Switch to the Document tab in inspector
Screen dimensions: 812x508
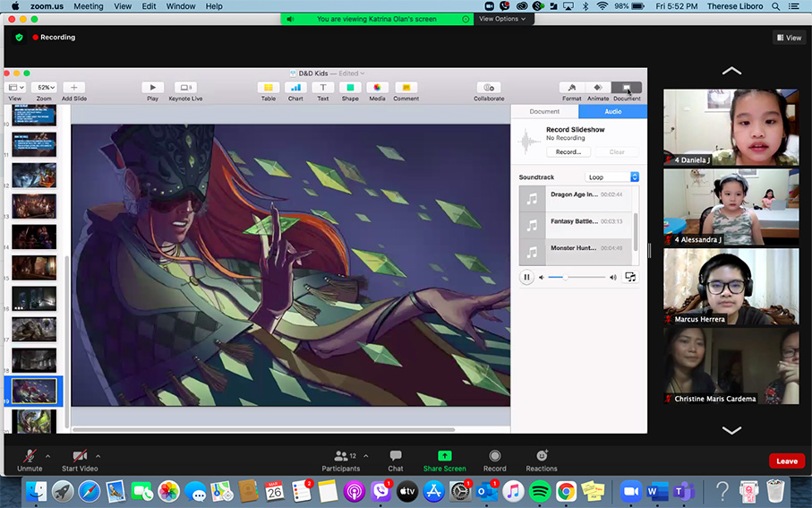(544, 111)
